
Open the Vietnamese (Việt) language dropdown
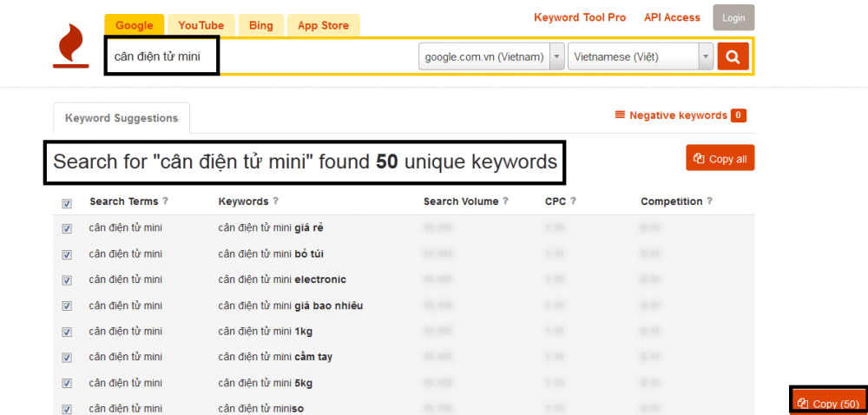point(641,56)
